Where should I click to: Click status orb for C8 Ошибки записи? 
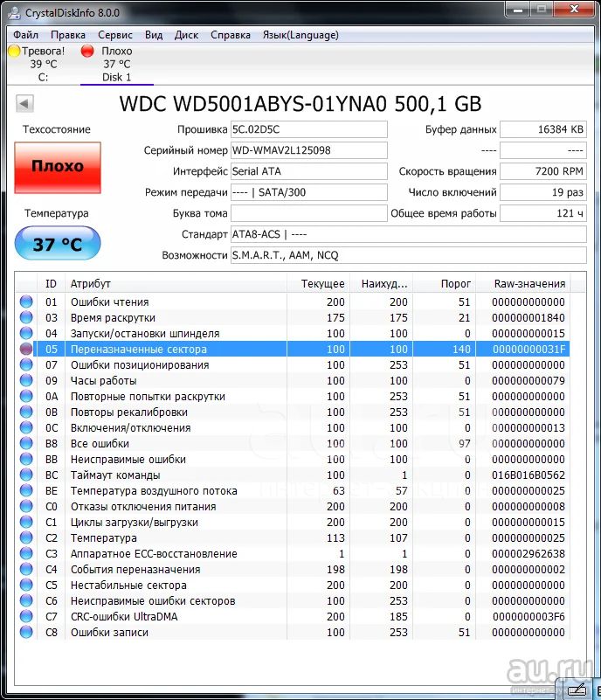pos(26,632)
